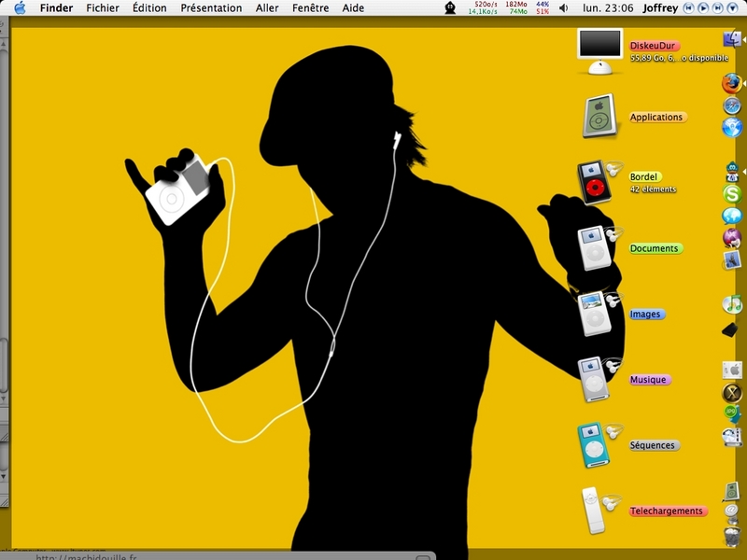Open the gold X icon in Dock
The width and height of the screenshot is (747, 560).
(732, 393)
